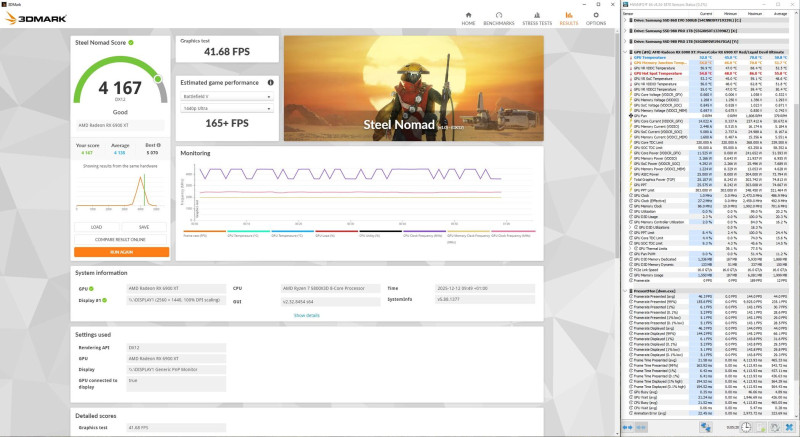Click COMPARE RESULT ONLINE button
This screenshot has width=800, height=437.
120,239
